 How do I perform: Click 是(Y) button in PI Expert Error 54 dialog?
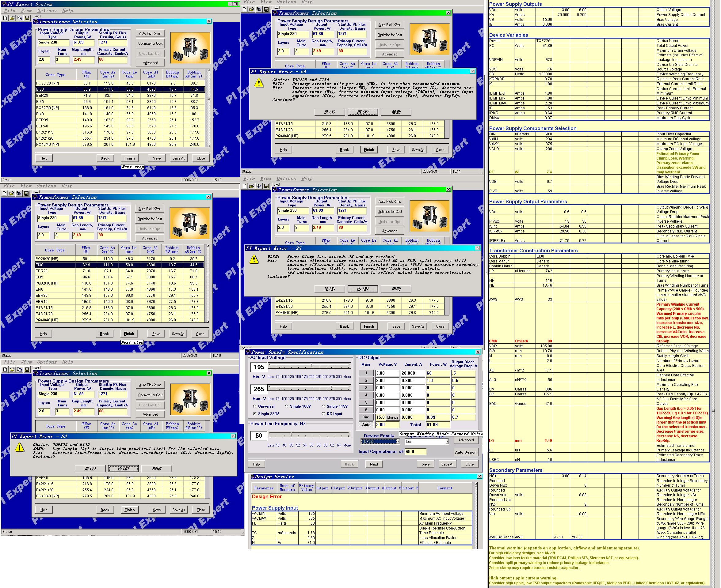(330, 112)
